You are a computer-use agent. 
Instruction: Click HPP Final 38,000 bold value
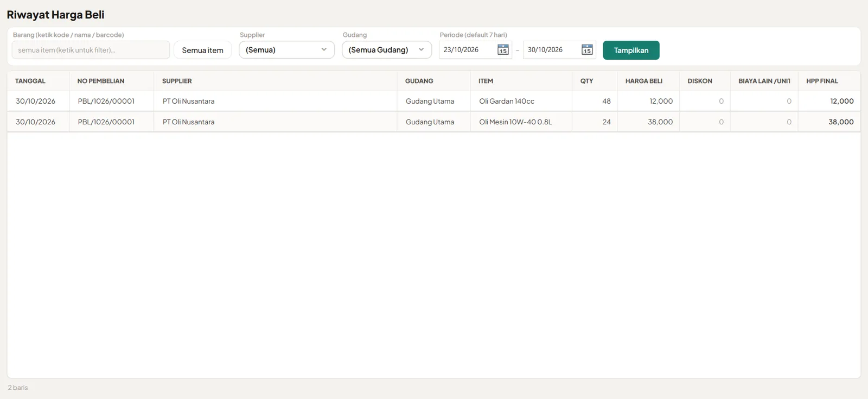click(x=841, y=122)
